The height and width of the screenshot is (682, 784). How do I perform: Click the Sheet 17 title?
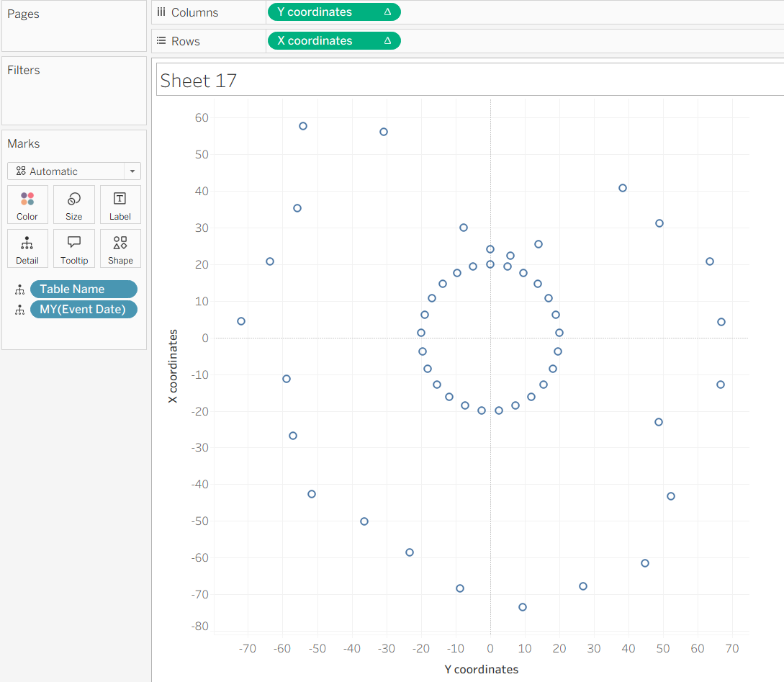point(199,81)
